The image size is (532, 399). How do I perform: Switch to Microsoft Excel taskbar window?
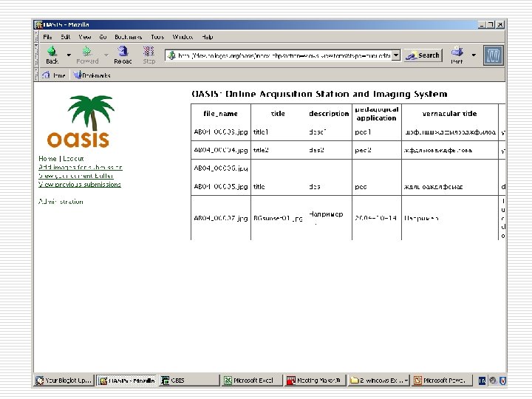[x=252, y=381]
